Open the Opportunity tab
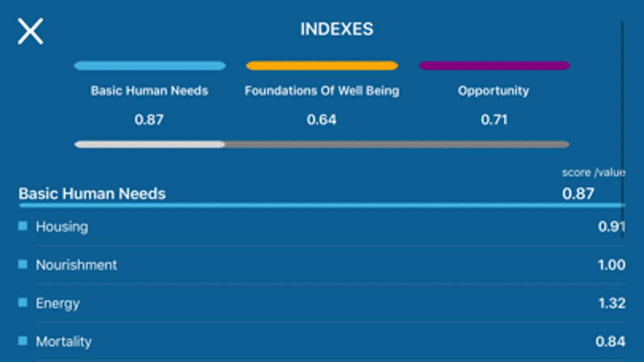Viewport: 644px width, 362px height. [x=494, y=90]
